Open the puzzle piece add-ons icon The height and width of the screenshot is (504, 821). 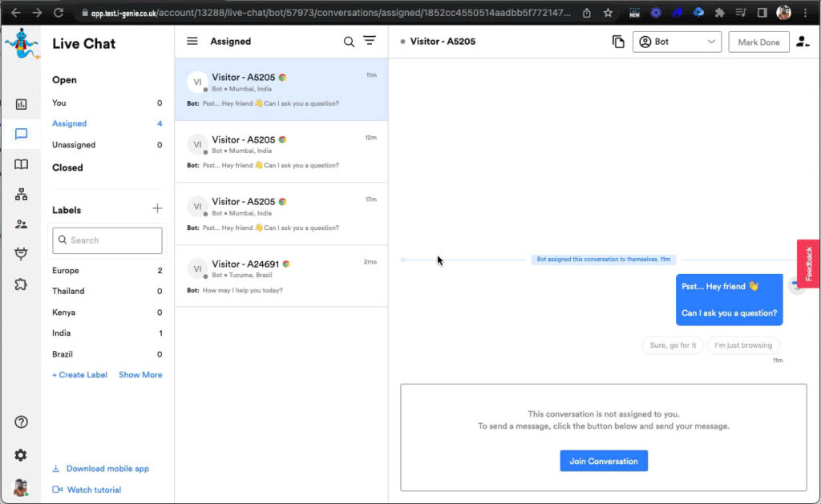[x=21, y=284]
